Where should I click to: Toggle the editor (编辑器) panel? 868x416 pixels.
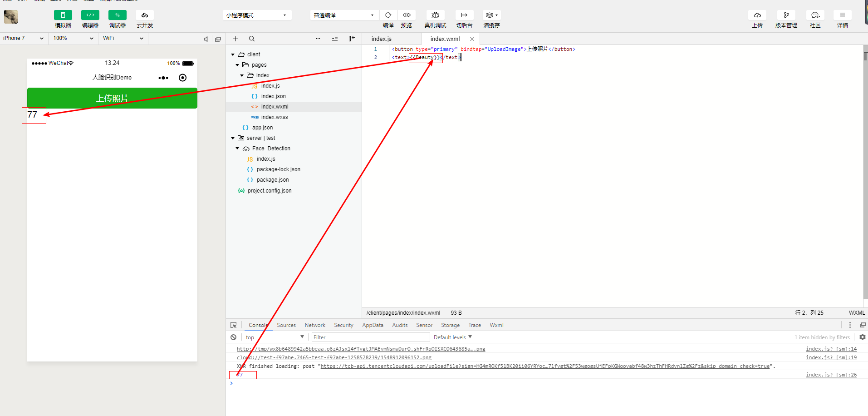[90, 15]
